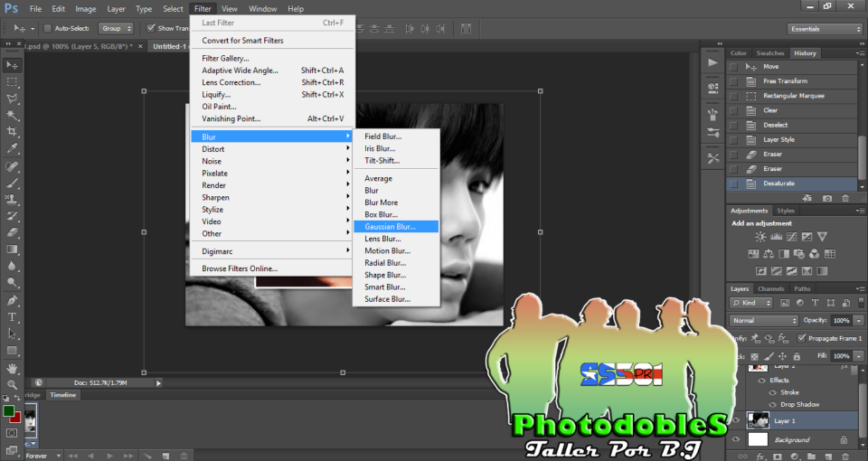Viewport: 868px width, 461px height.
Task: Toggle Drop Shadow effect visibility
Action: click(x=773, y=405)
